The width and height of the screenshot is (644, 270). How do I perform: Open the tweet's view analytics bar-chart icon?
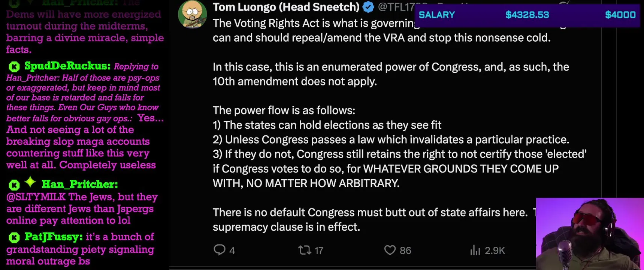[475, 250]
